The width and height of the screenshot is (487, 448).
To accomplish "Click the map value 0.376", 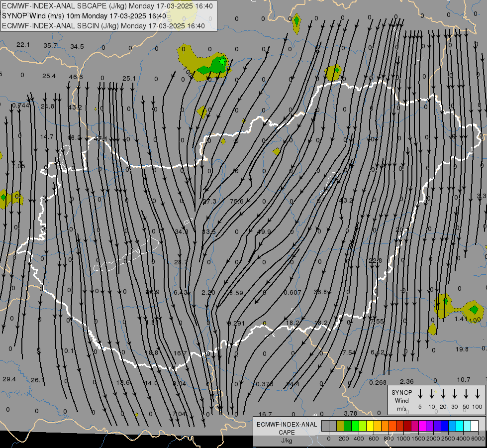I will click(264, 384).
